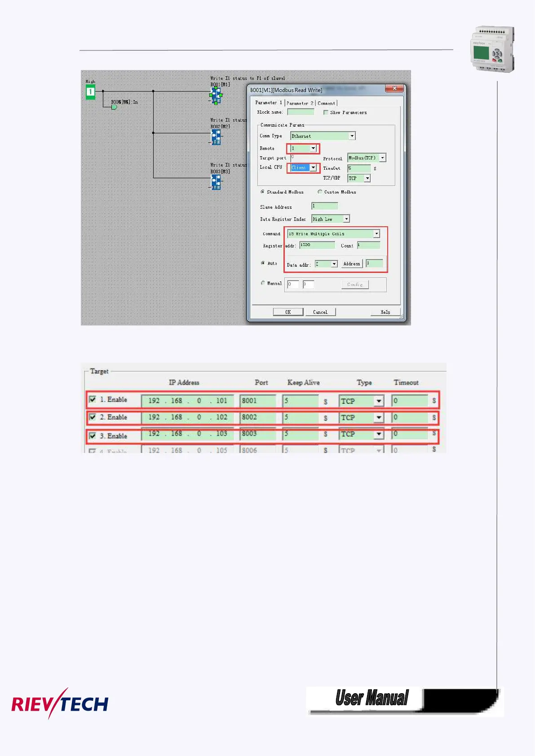Screen dimensions: 535x756
Task: Switch to the Comment tab
Action: click(326, 103)
